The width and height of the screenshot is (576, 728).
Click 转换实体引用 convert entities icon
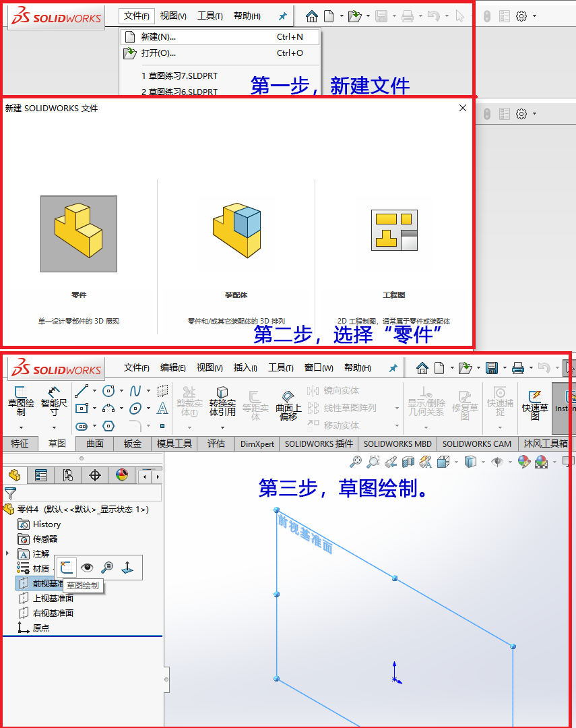[222, 402]
